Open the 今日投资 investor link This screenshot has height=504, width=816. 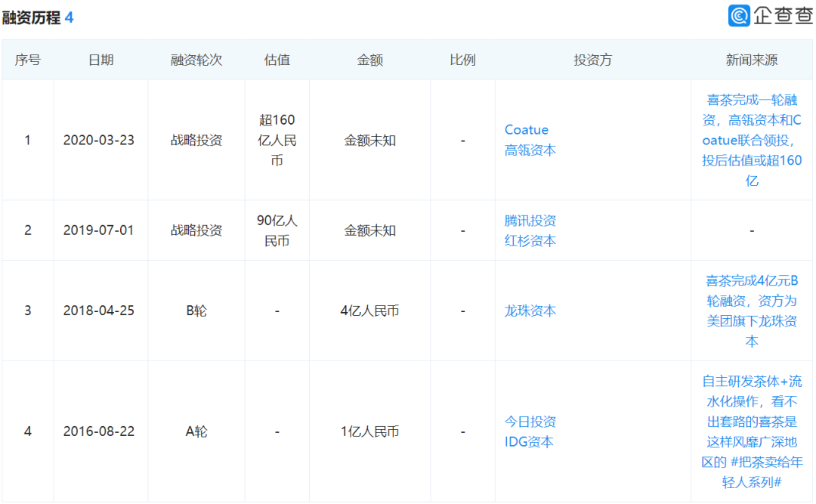(x=530, y=421)
